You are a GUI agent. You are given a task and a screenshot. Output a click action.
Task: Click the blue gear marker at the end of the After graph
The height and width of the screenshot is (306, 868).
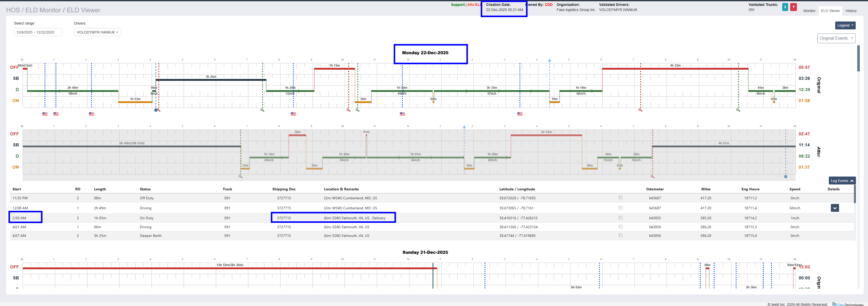tap(785, 177)
